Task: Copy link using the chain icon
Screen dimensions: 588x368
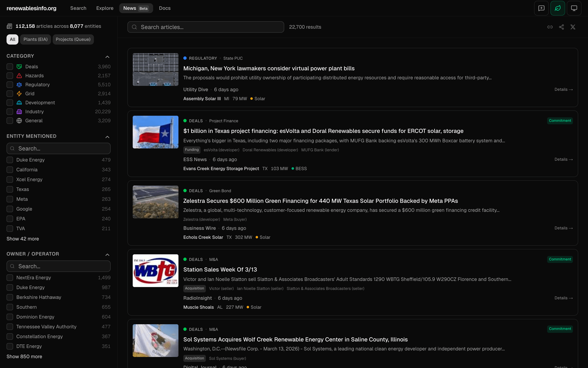Action: click(550, 27)
